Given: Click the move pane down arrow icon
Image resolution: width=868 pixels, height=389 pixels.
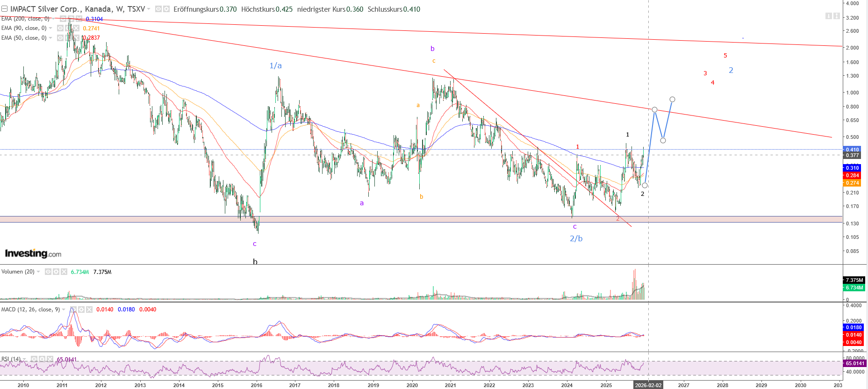Looking at the screenshot, I should coord(828,16).
